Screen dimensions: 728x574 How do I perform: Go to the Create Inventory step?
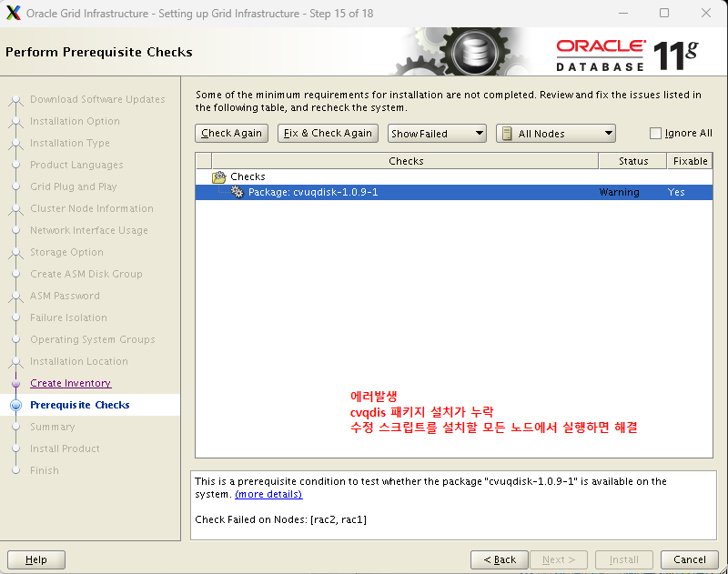[71, 383]
